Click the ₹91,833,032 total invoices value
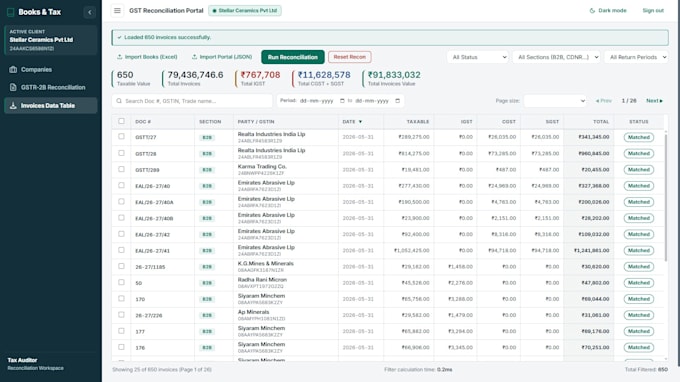This screenshot has height=382, width=680. [x=394, y=75]
